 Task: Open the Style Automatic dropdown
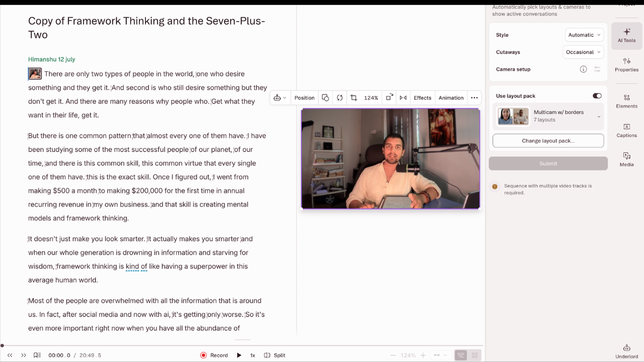584,35
